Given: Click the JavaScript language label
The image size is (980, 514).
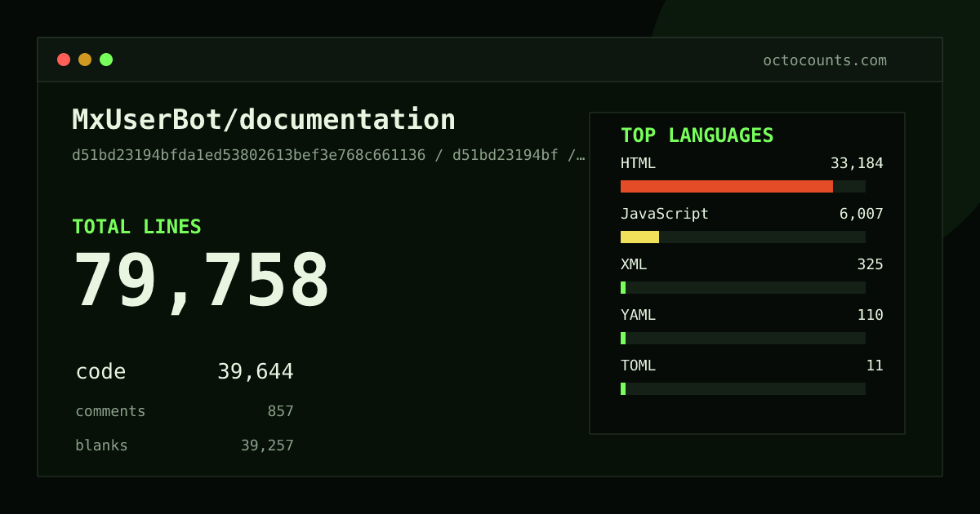Looking at the screenshot, I should click(665, 214).
